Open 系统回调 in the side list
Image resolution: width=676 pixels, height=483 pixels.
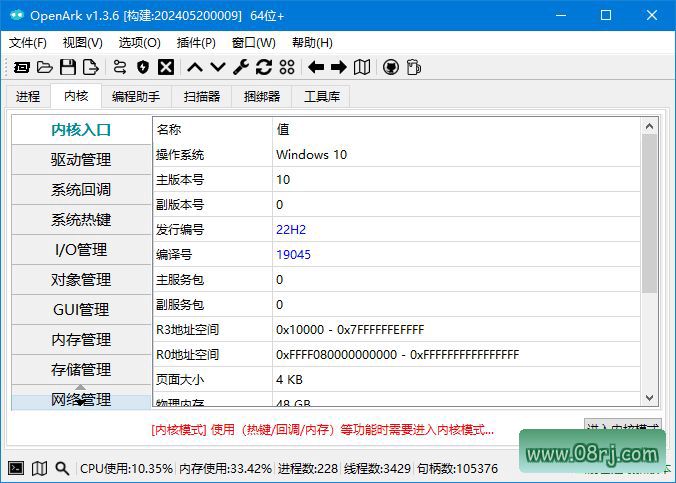(81, 190)
